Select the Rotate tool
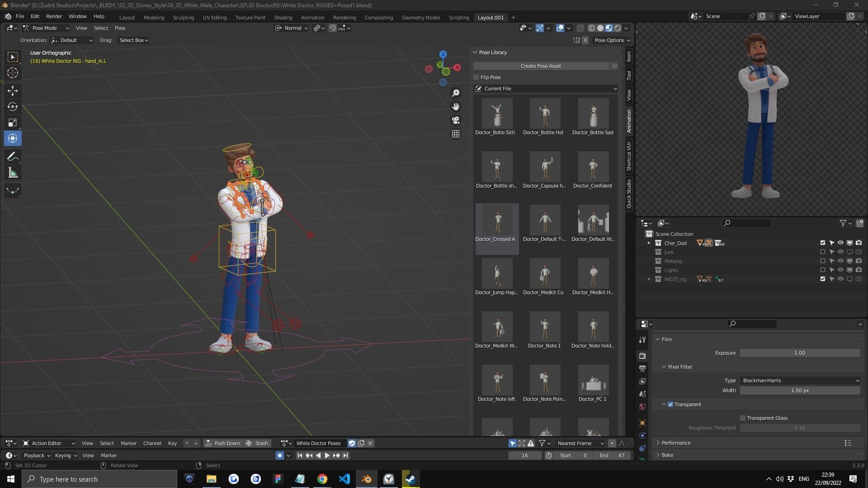868x488 pixels. click(13, 107)
